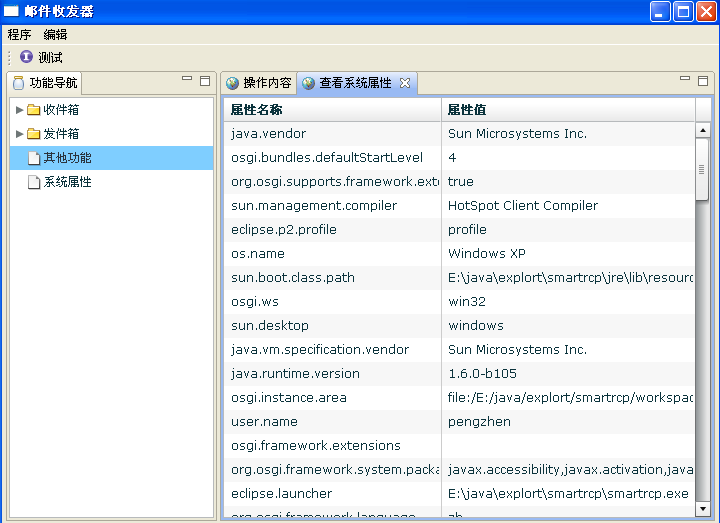Click the HotSpot Client Compiler value
The width and height of the screenshot is (720, 523).
(x=523, y=206)
